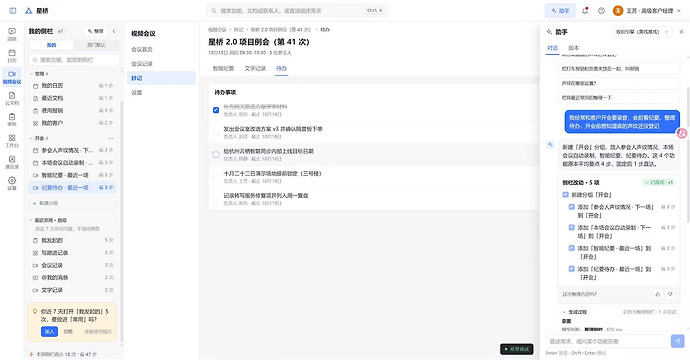
Task: Check the 发出会议室改造方案 v3 to-do
Action: click(x=216, y=132)
